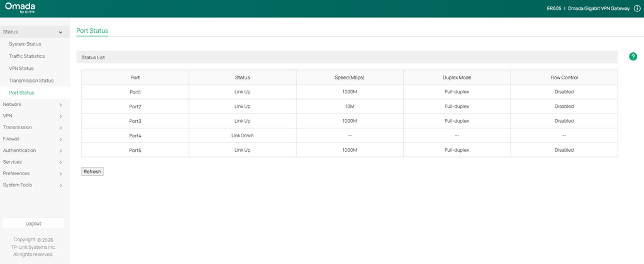
Task: Click the Port column header
Action: (x=135, y=77)
